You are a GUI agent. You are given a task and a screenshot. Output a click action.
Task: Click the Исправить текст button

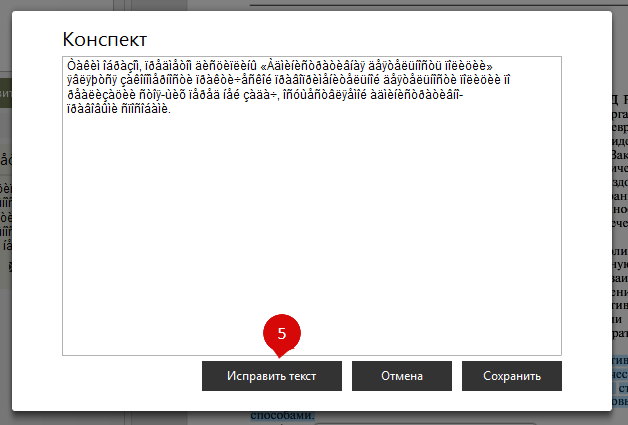[272, 376]
